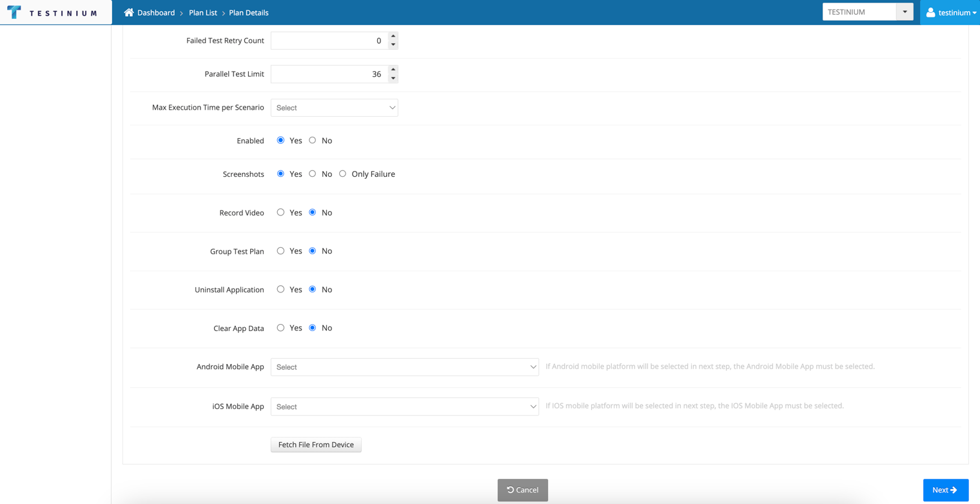Click the Next button
Viewport: 980px width, 504px height.
946,490
